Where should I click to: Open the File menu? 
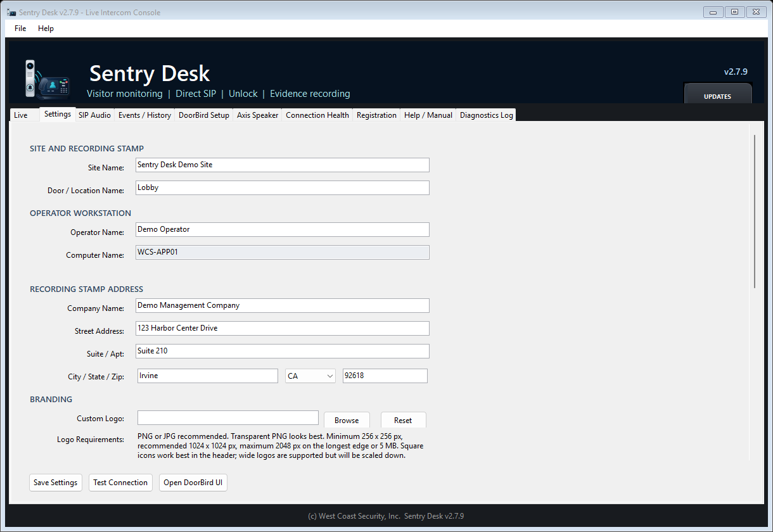[x=20, y=28]
